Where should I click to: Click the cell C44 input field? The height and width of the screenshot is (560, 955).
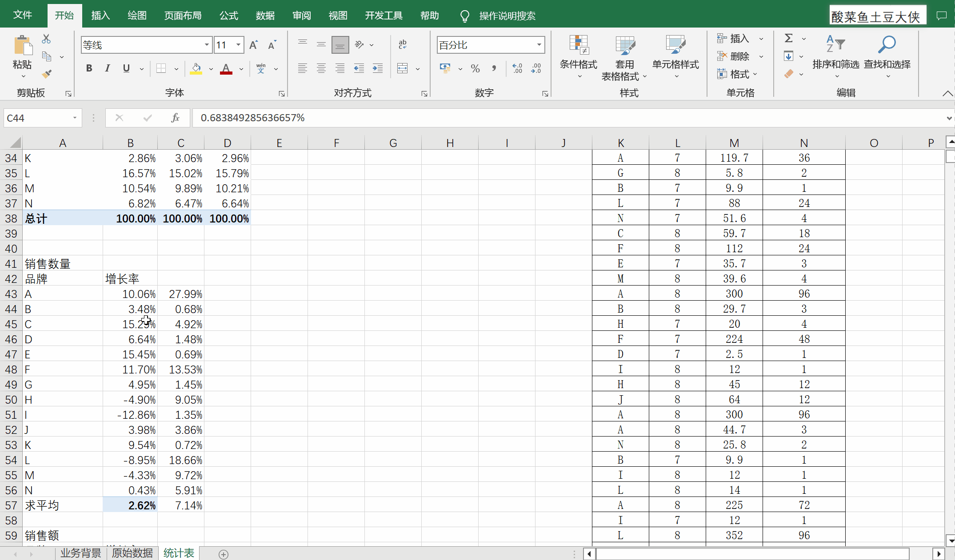pos(180,309)
